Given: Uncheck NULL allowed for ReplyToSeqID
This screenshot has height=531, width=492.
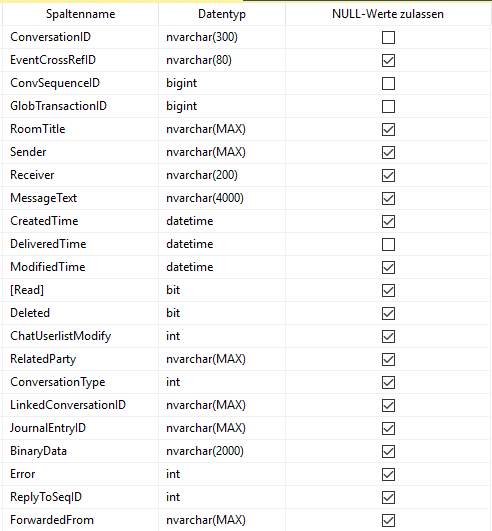Looking at the screenshot, I should click(x=388, y=497).
